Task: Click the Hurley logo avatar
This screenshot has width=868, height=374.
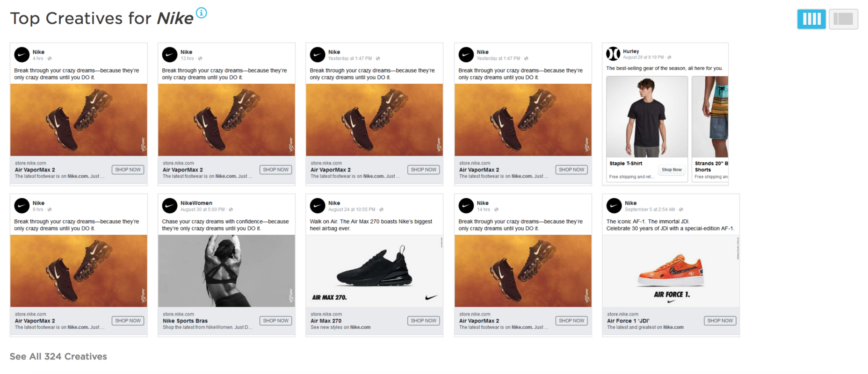Action: click(x=613, y=54)
